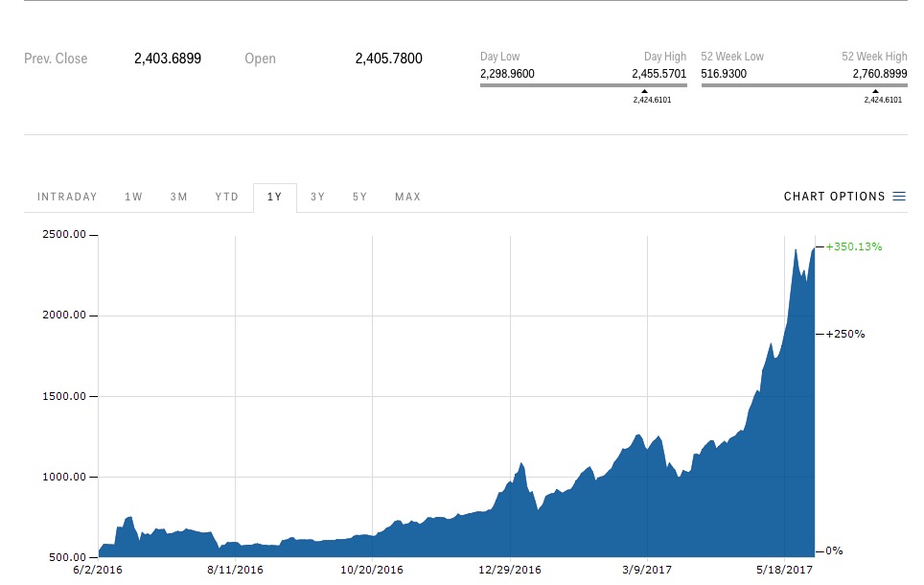Click the active 1Y tab
This screenshot has width=924, height=585.
[275, 198]
